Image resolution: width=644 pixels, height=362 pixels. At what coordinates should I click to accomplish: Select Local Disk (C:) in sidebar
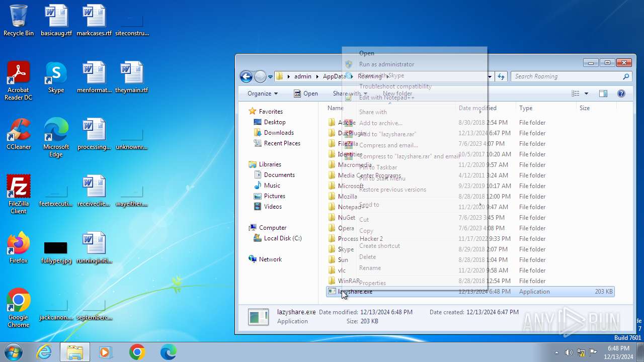point(282,238)
